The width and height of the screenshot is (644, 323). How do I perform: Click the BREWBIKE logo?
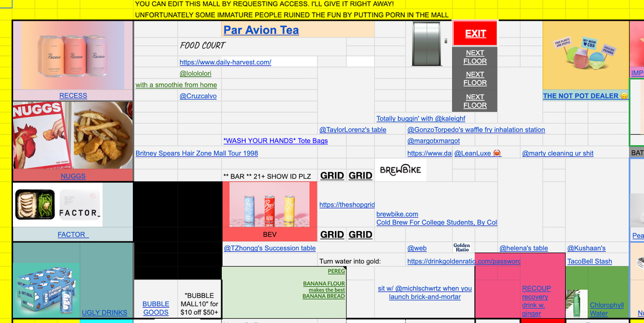[400, 170]
